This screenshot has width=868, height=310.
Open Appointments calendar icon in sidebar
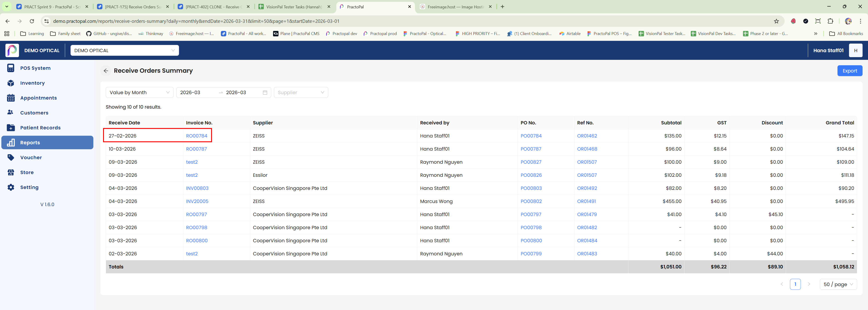coord(11,98)
